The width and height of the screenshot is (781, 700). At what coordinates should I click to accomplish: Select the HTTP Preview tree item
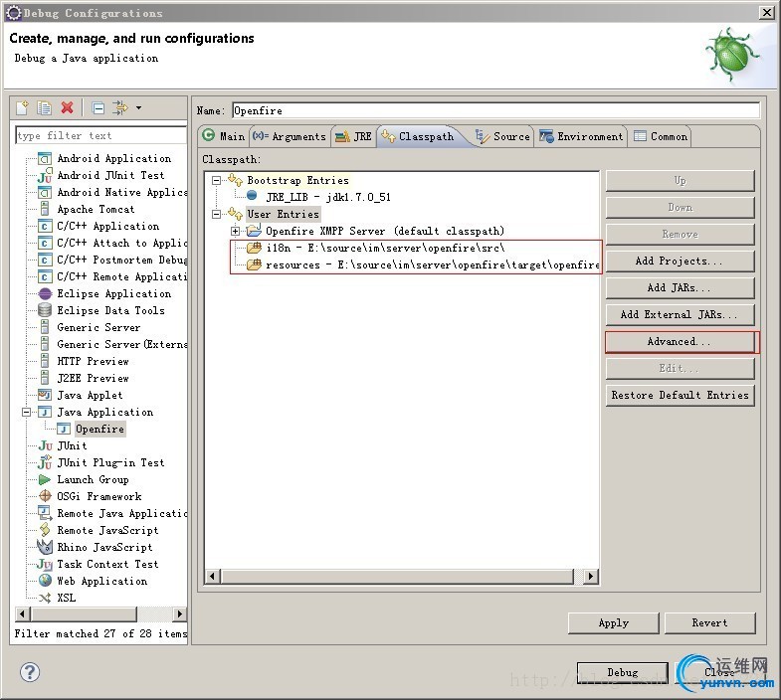tap(93, 362)
